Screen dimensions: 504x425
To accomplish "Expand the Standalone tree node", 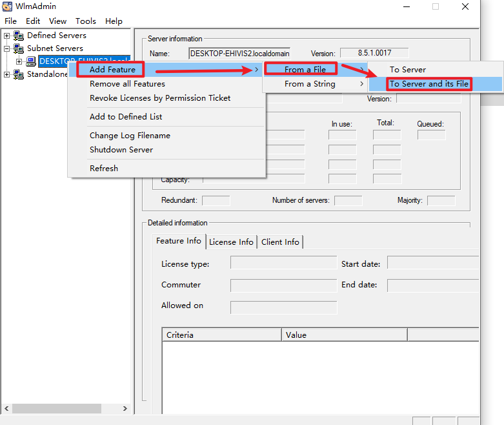I will pyautogui.click(x=7, y=74).
